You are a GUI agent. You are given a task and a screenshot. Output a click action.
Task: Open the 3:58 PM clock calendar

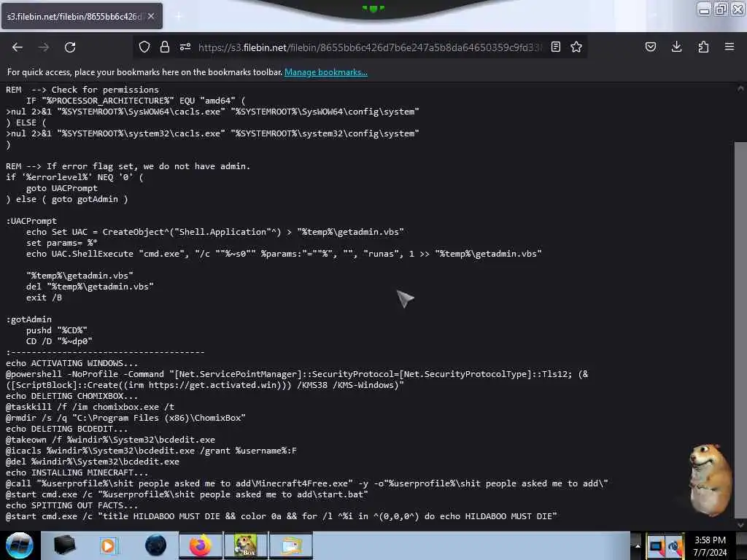tap(710, 546)
